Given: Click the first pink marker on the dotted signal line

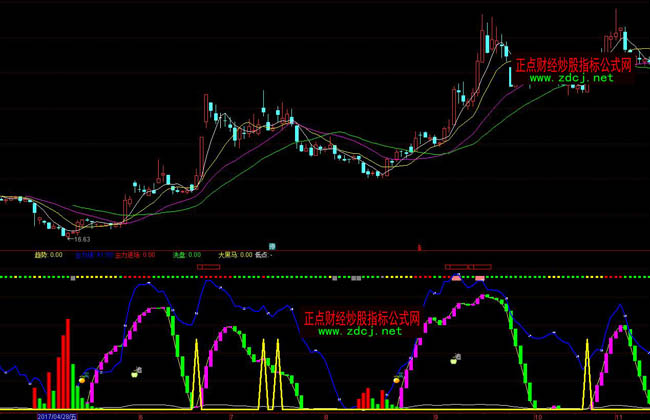Looking at the screenshot, I should [x=456, y=277].
